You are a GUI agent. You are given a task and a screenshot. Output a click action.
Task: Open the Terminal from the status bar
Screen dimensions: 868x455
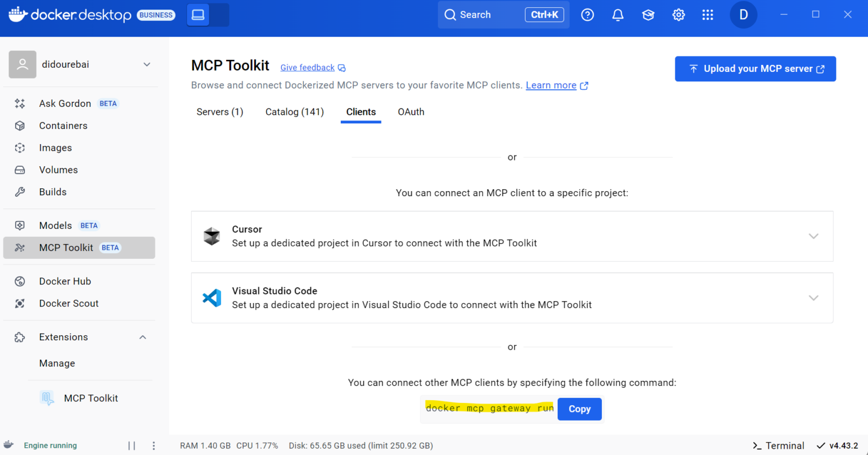(778, 445)
